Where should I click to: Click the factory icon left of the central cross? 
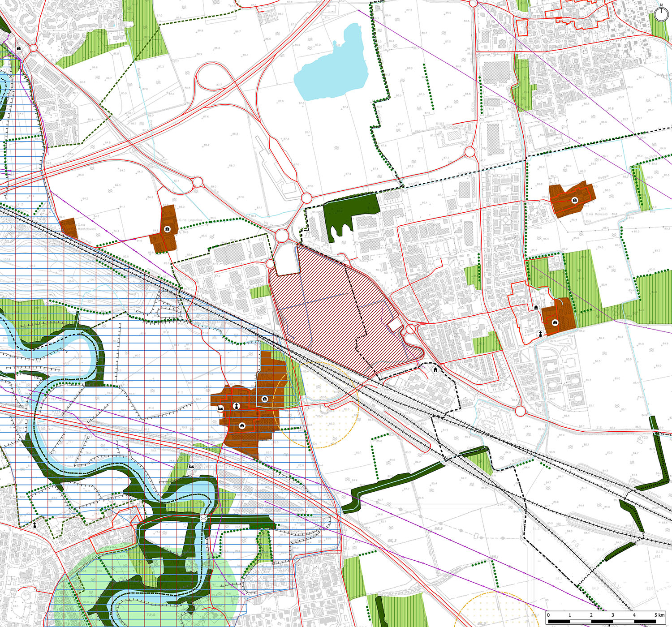220,408
